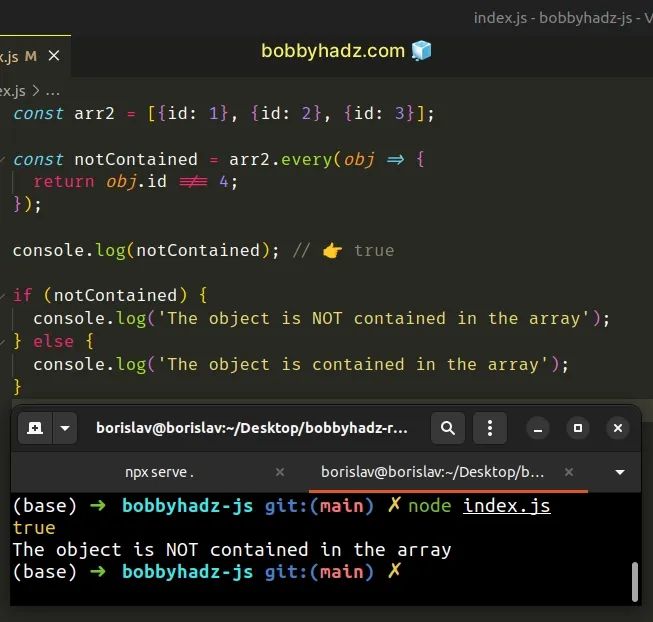Click 'every' method call in editor
Image resolution: width=653 pixels, height=622 pixels.
coord(307,159)
